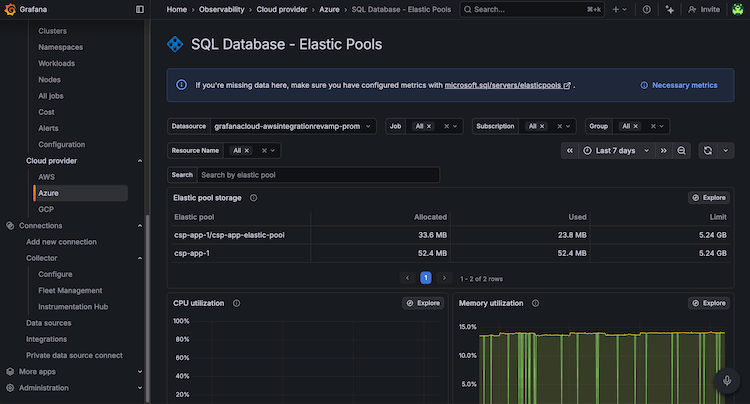The height and width of the screenshot is (404, 750).
Task: Click the Grafana logo icon
Action: coord(11,9)
